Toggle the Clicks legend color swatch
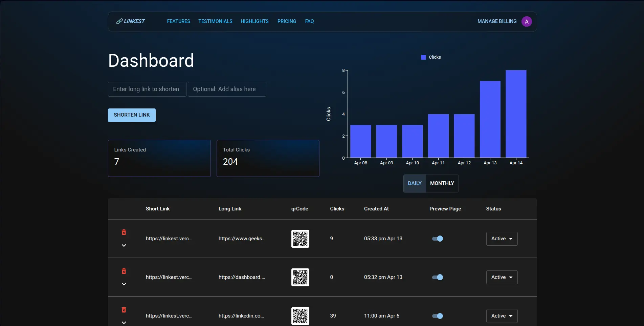 [x=423, y=57]
